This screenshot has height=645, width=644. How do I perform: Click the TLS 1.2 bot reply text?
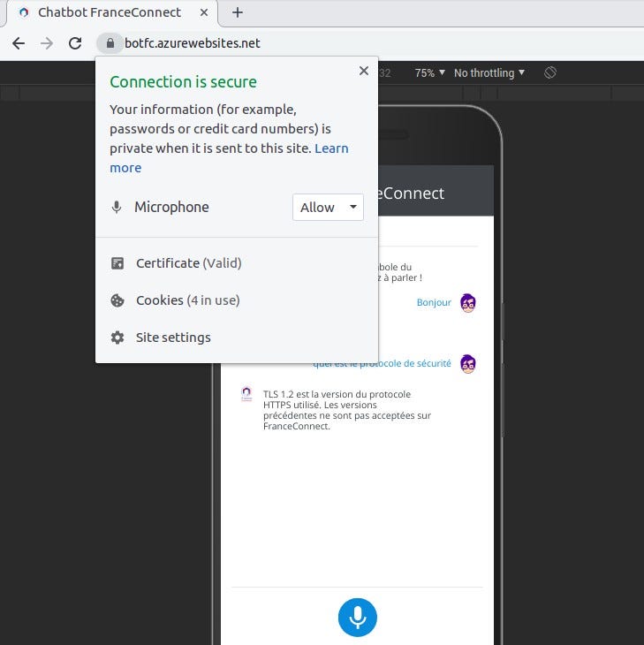click(347, 410)
